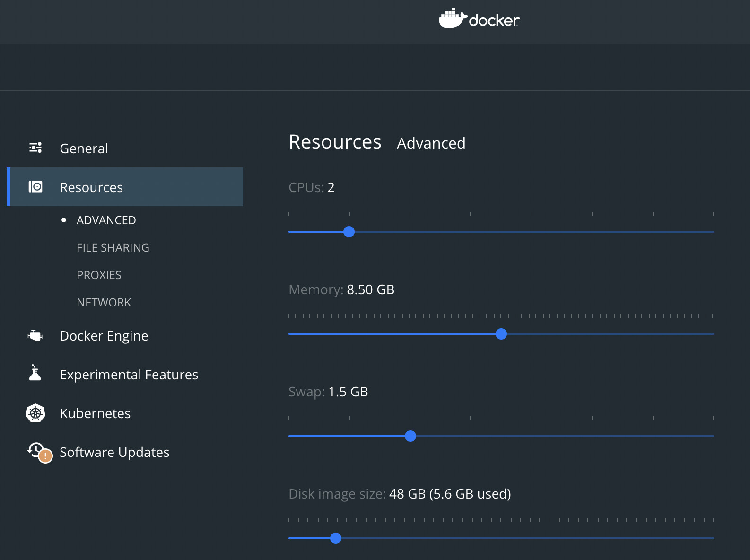Click the orange update warning badge

pyautogui.click(x=45, y=456)
